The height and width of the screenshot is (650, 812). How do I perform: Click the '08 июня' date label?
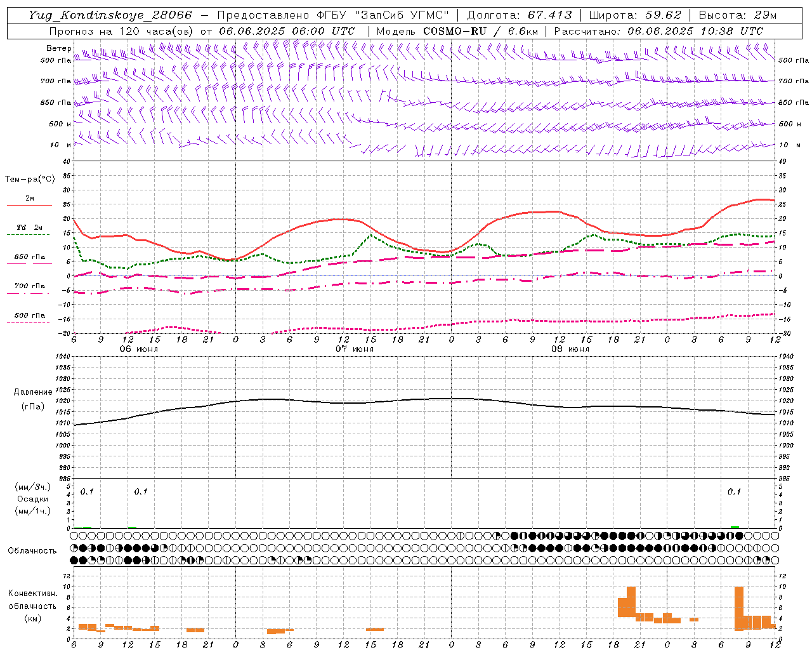(x=570, y=349)
